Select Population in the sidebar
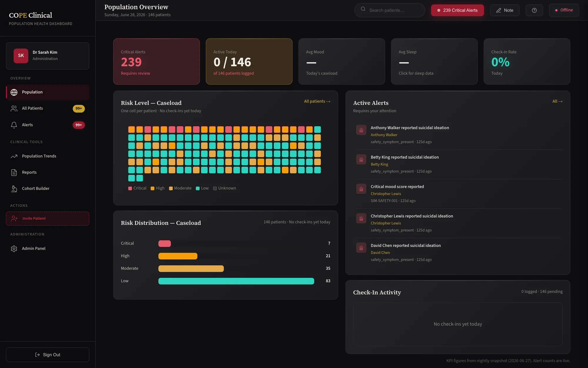The height and width of the screenshot is (368, 588). [47, 92]
